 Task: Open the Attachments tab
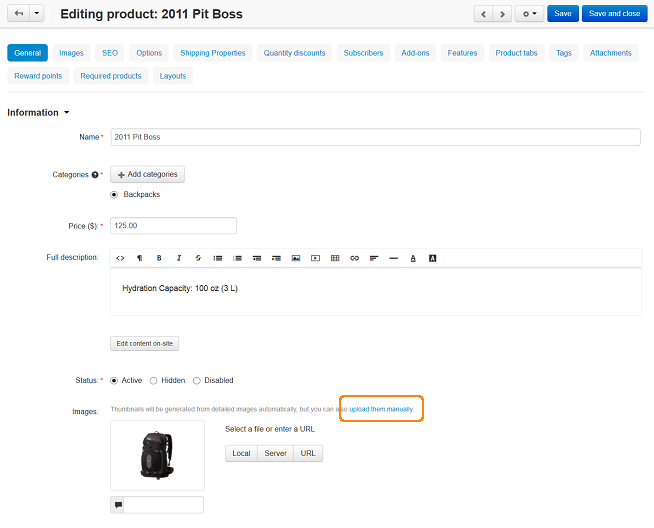tap(611, 53)
